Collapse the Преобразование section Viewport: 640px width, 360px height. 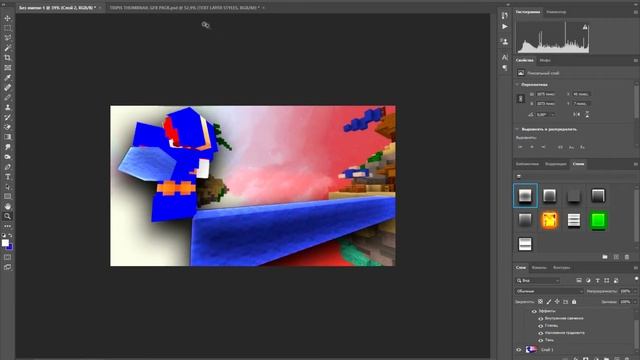click(517, 84)
